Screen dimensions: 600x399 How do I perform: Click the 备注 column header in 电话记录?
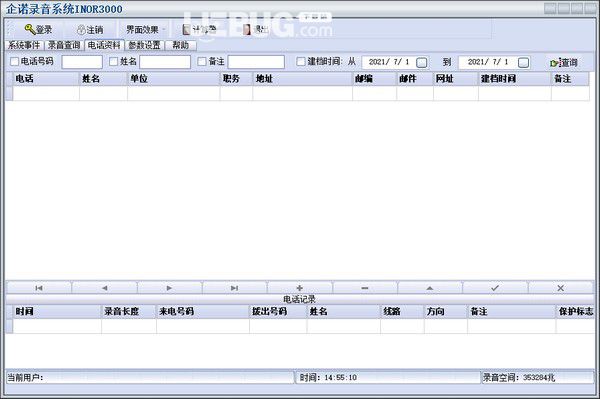tap(512, 312)
